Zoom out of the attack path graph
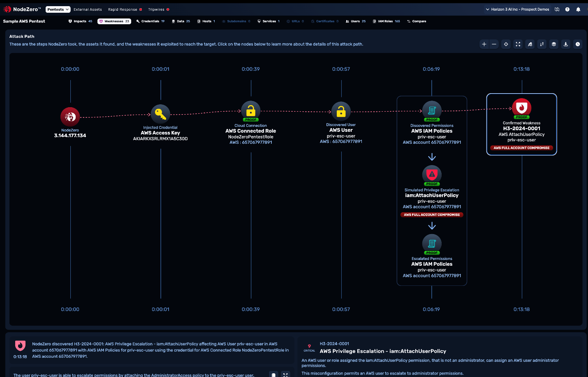This screenshot has width=588, height=377. tap(494, 44)
